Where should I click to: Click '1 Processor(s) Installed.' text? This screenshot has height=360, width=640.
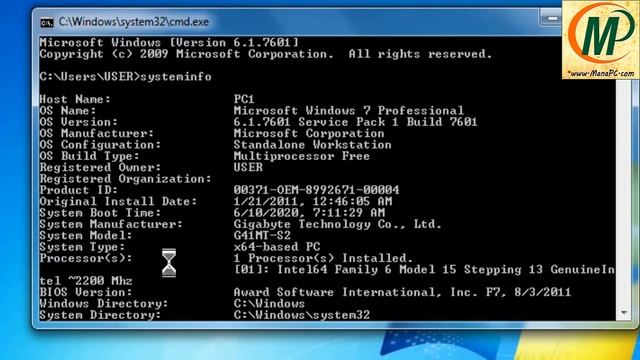coord(323,258)
